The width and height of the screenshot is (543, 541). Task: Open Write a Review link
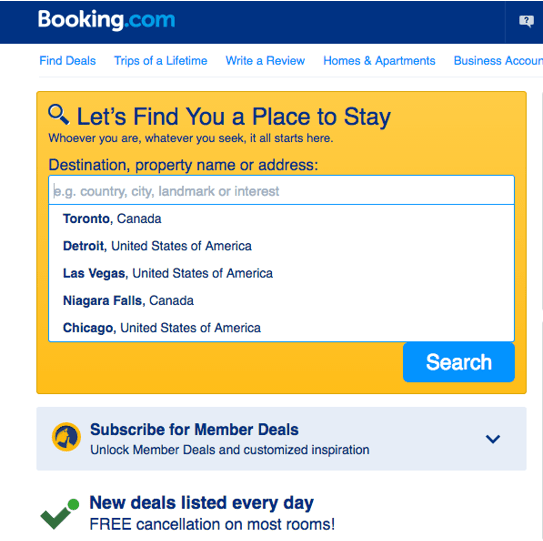(265, 61)
